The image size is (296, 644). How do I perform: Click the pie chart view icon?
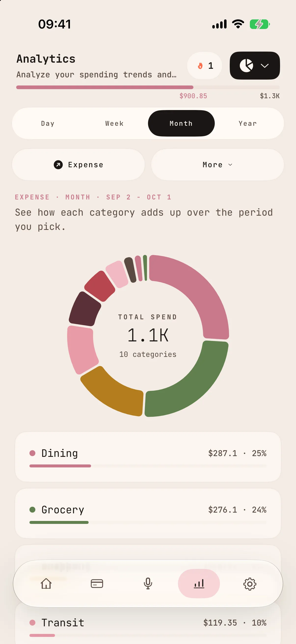pos(246,66)
